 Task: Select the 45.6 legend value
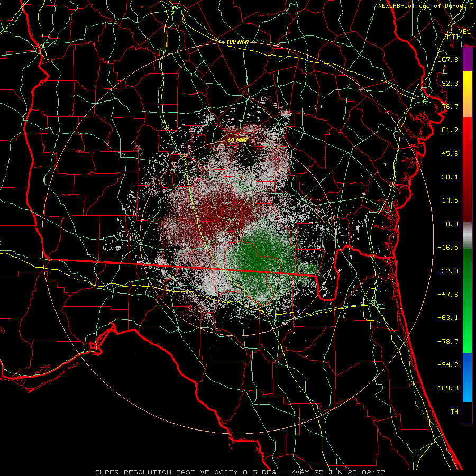[450, 153]
